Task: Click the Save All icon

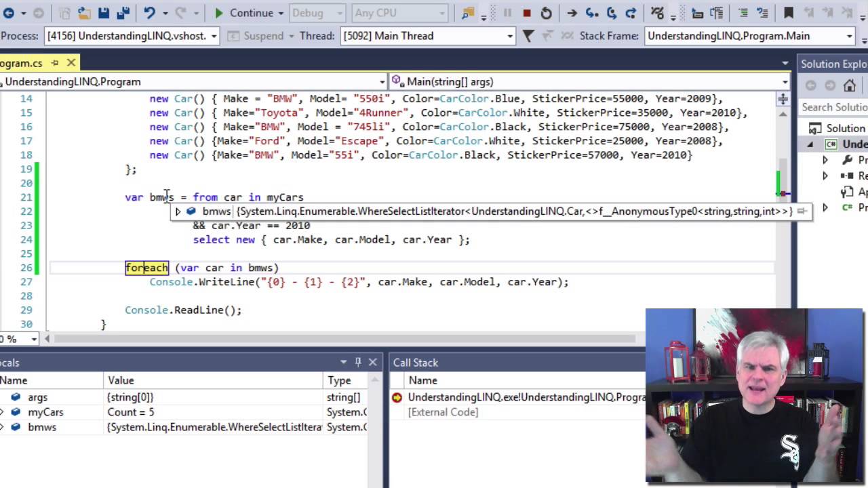Action: click(123, 13)
